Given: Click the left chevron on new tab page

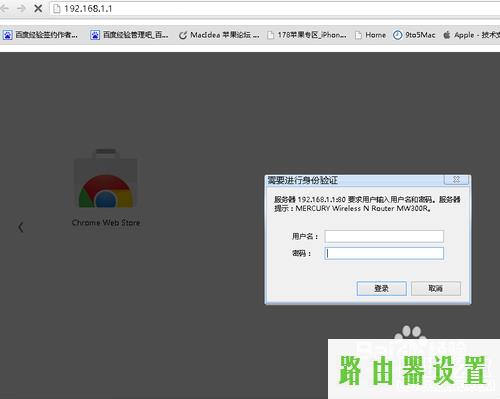Looking at the screenshot, I should (21, 227).
